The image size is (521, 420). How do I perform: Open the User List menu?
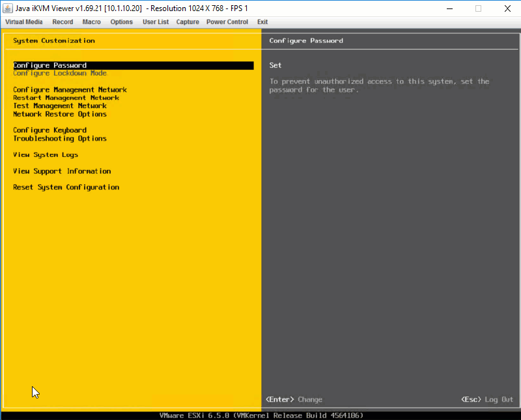click(156, 21)
